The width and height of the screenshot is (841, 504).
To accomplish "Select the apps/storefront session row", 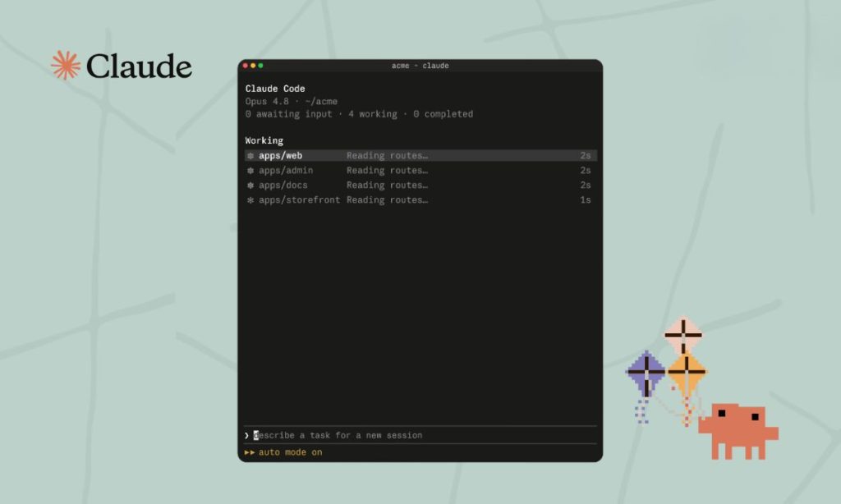I will click(420, 200).
